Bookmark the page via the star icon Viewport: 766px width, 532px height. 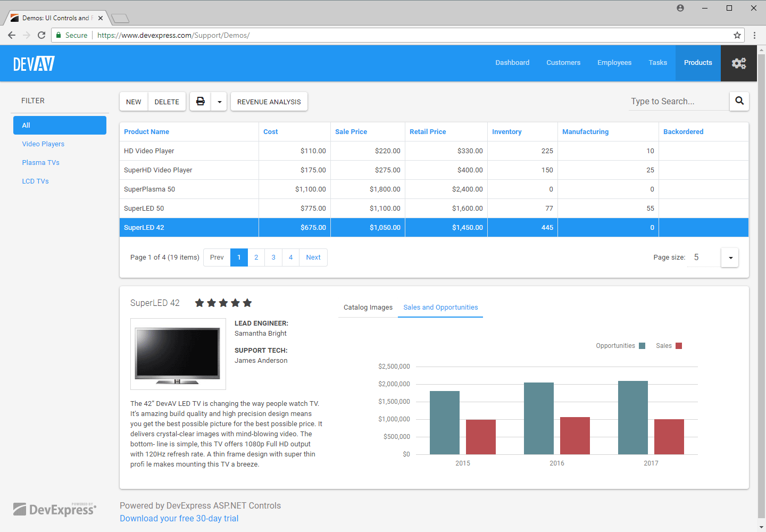[737, 35]
